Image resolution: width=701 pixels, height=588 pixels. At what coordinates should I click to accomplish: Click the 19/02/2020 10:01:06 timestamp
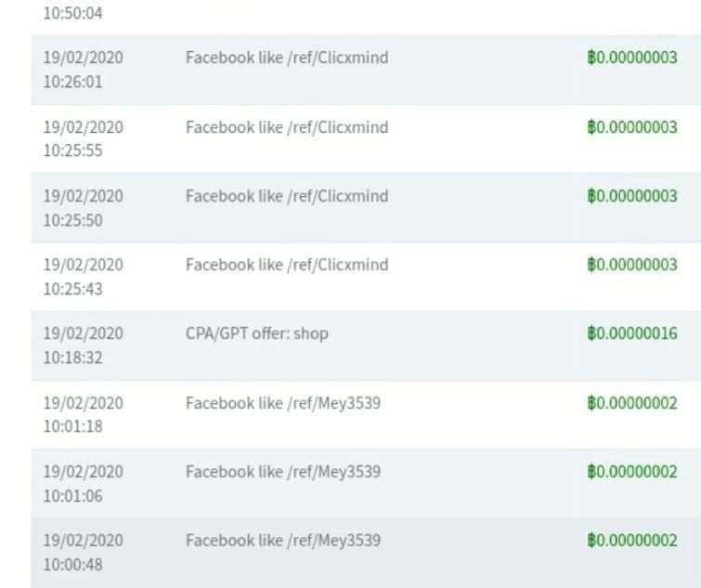[x=83, y=484]
